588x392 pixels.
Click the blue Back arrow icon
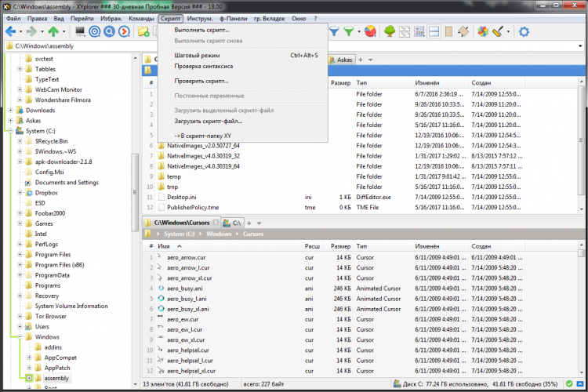pyautogui.click(x=10, y=31)
